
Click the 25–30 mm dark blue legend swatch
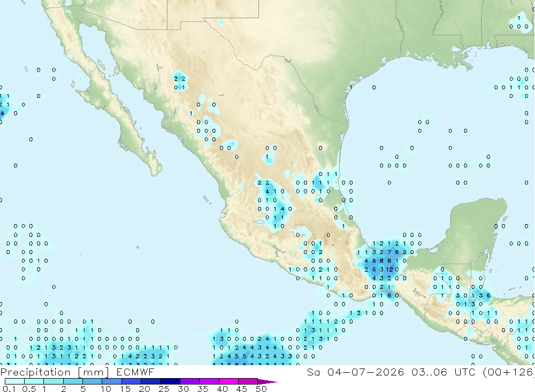tap(170, 381)
